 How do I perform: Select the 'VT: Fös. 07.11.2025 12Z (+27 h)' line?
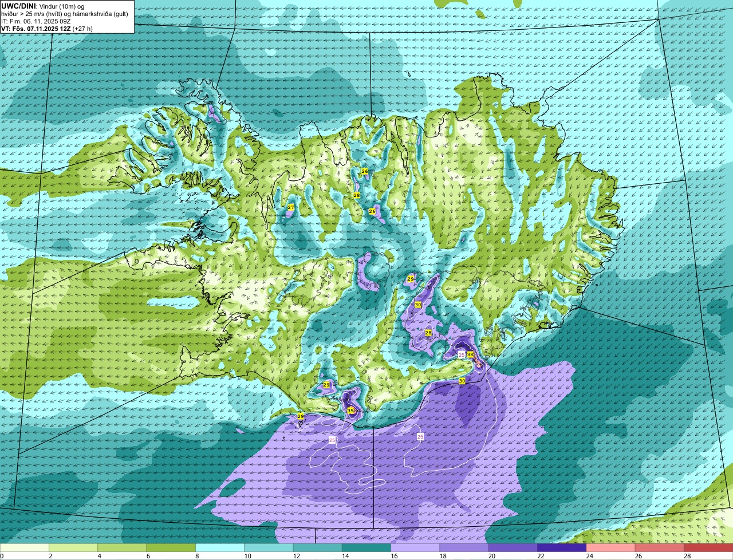[x=47, y=29]
